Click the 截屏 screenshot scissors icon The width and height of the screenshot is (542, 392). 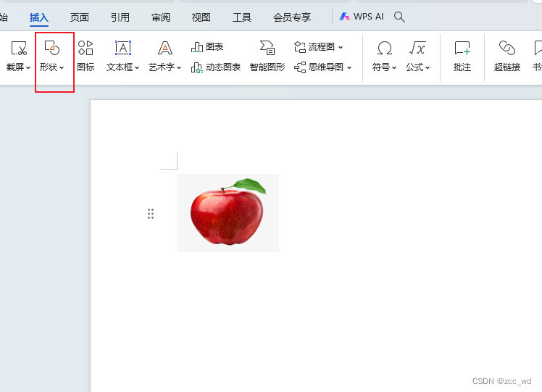pyautogui.click(x=19, y=49)
